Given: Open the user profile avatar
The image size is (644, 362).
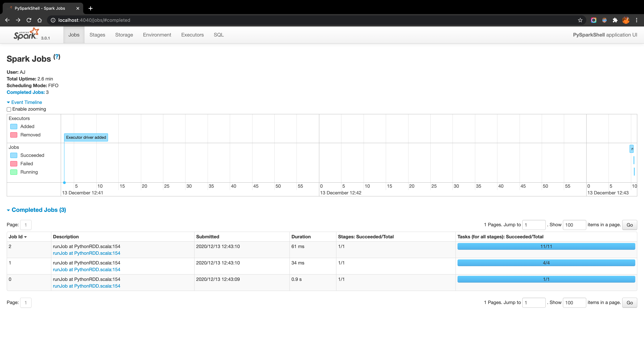Looking at the screenshot, I should (x=626, y=20).
